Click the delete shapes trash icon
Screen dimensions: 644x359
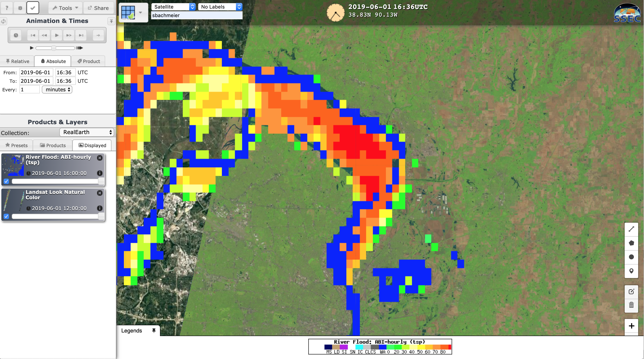pyautogui.click(x=631, y=305)
